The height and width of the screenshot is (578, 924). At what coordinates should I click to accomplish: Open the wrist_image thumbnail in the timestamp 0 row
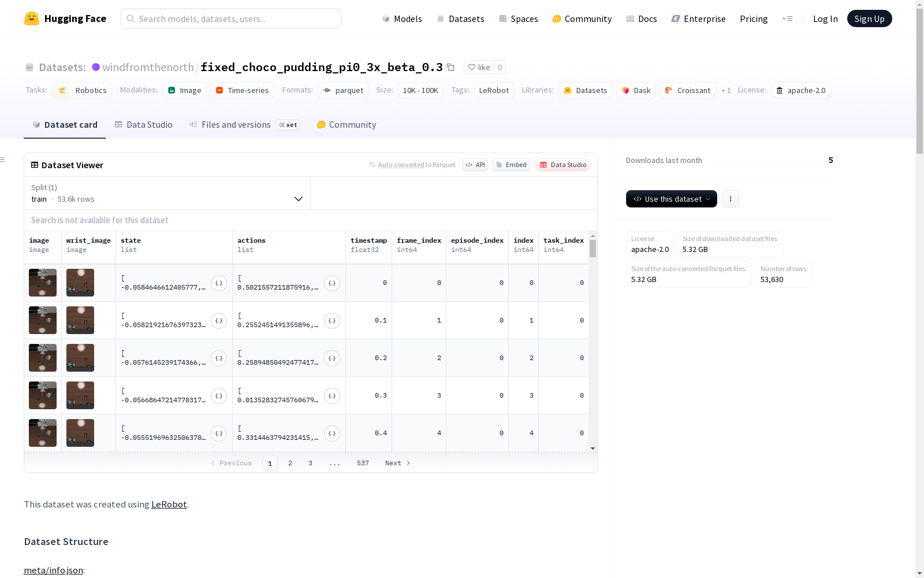coord(80,283)
